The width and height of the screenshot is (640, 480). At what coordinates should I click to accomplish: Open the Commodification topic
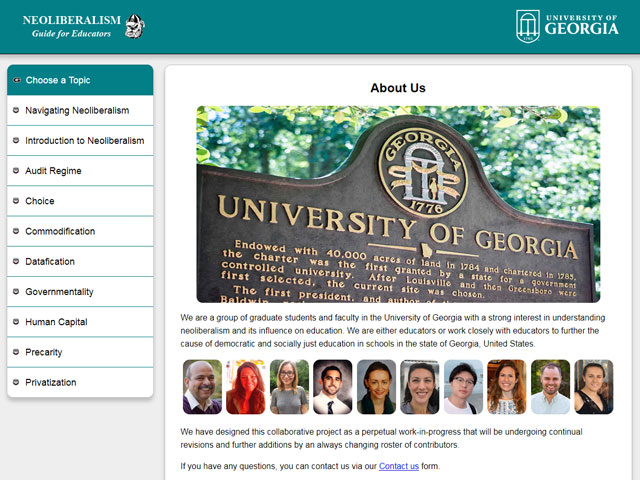(80, 231)
